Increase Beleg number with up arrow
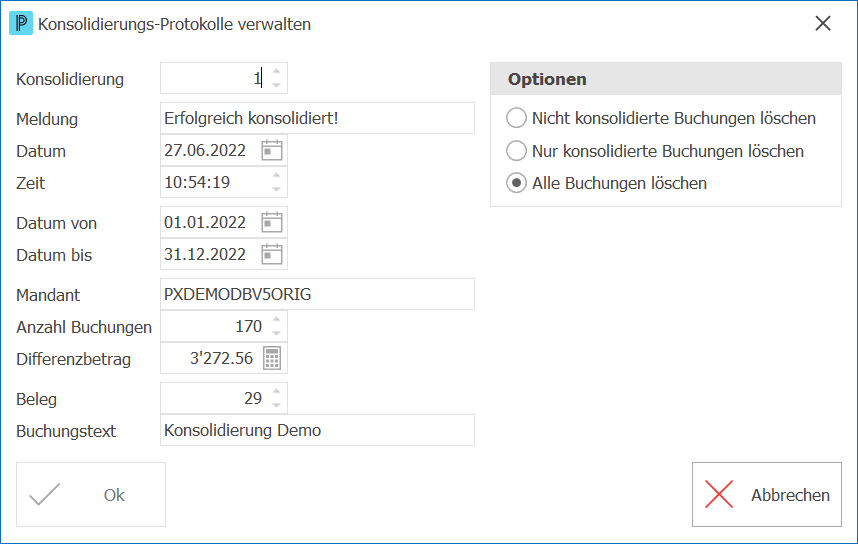Viewport: 858px width, 544px height. coord(276,391)
